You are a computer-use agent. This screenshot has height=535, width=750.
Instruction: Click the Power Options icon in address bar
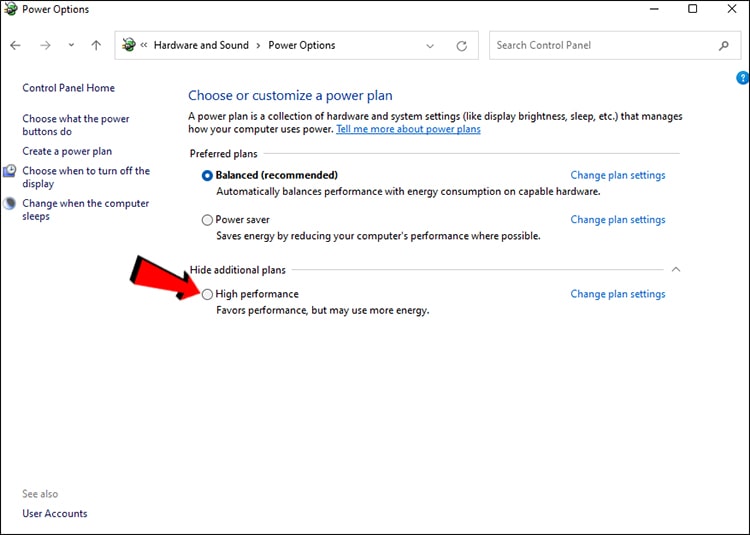point(128,45)
